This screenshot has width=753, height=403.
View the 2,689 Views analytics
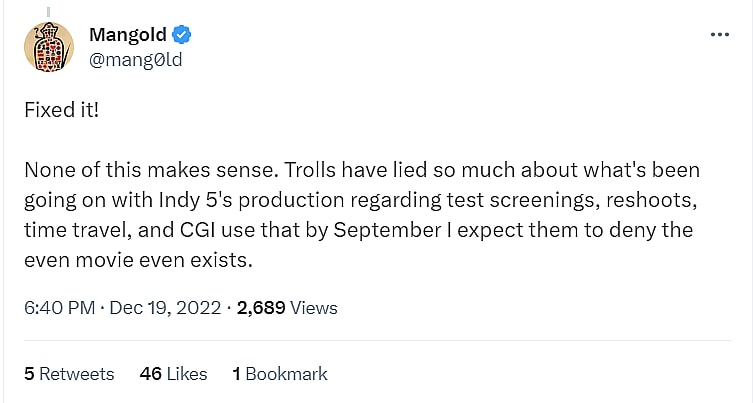287,308
